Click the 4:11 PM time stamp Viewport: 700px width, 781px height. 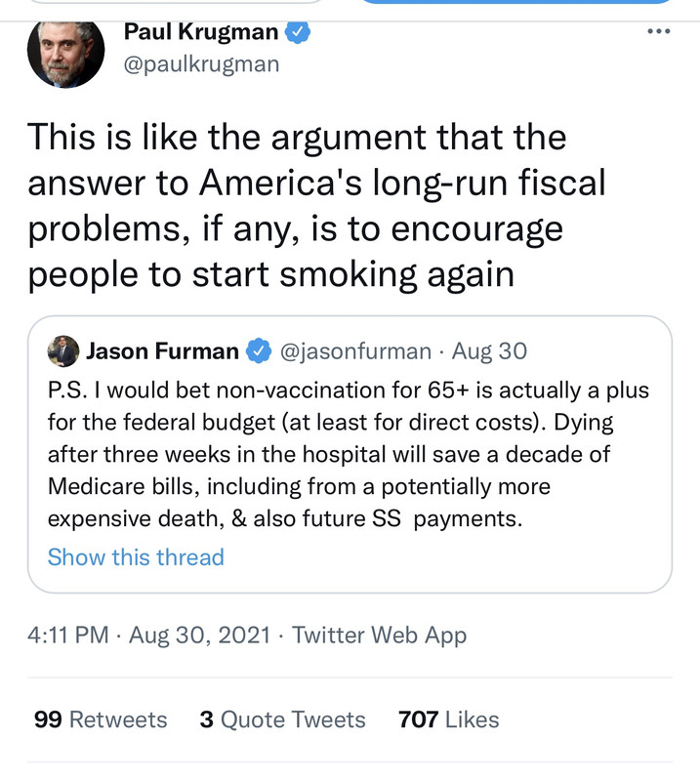[x=67, y=636]
